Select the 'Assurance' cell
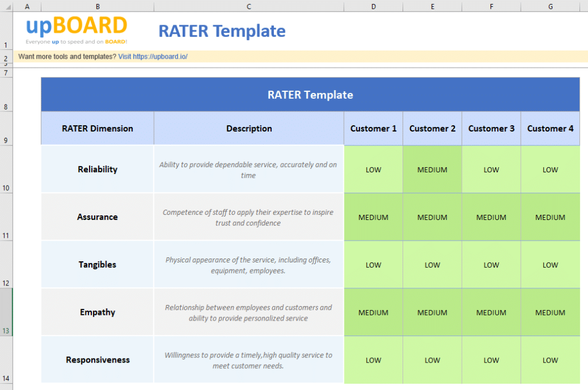This screenshot has width=588, height=390. click(98, 217)
